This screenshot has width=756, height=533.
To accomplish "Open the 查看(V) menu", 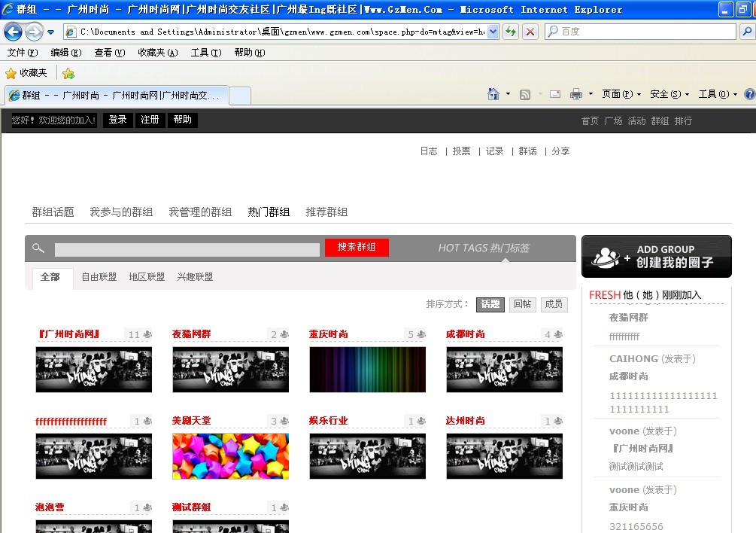I will pyautogui.click(x=109, y=53).
